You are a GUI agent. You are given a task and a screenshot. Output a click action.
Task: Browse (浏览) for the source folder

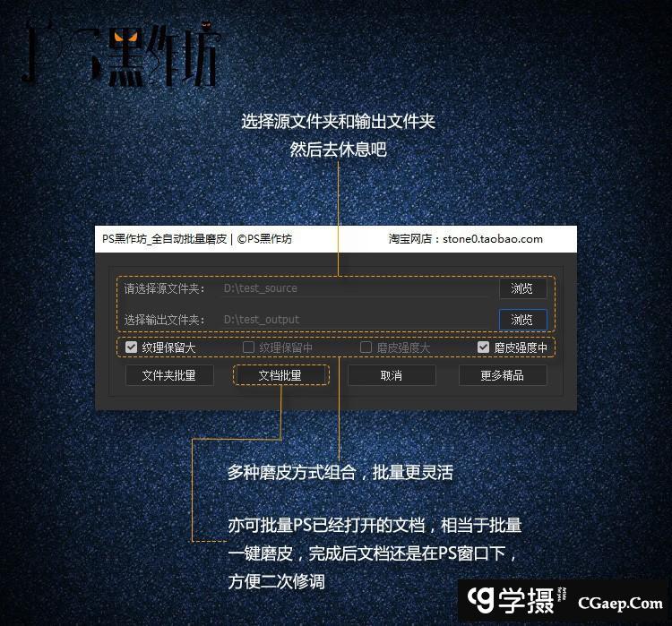click(522, 289)
